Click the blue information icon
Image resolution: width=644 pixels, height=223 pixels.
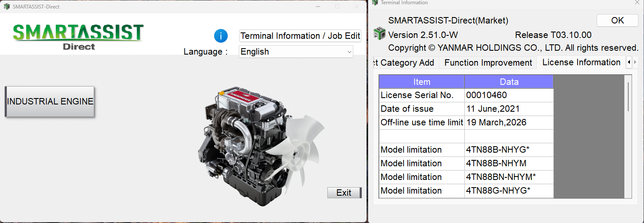click(221, 36)
